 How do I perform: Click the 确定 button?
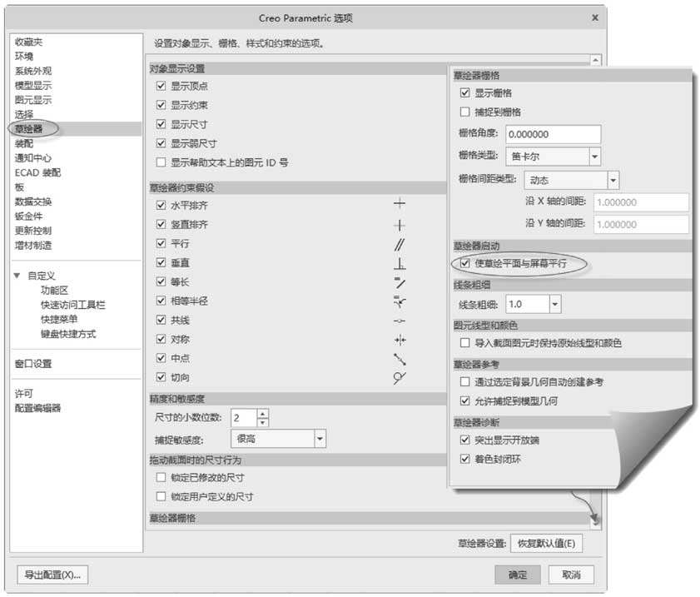518,575
